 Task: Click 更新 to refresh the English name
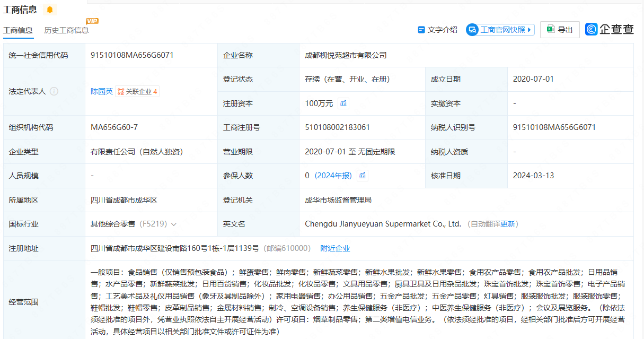[508, 224]
